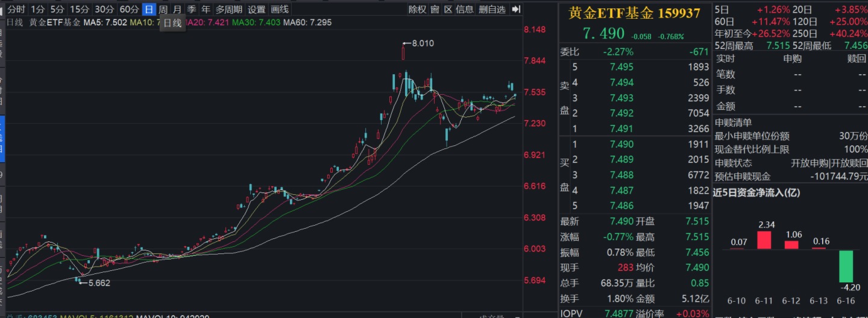Collapse the side panel with arrow icon

(x=516, y=9)
